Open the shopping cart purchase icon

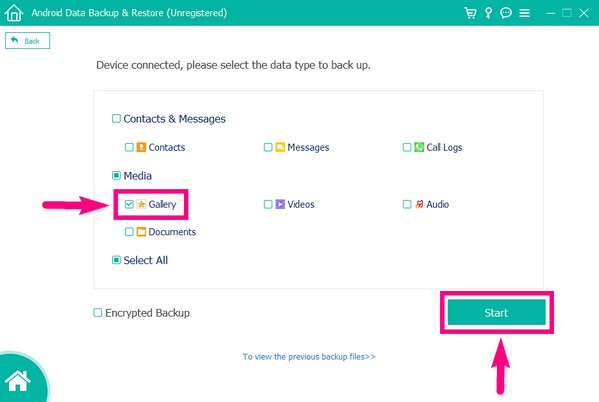[x=470, y=13]
